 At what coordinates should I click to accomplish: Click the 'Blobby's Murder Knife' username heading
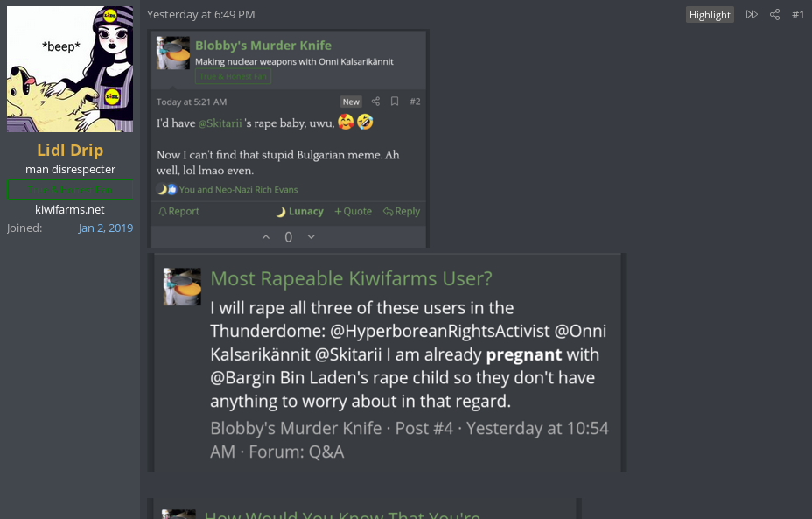tap(263, 46)
